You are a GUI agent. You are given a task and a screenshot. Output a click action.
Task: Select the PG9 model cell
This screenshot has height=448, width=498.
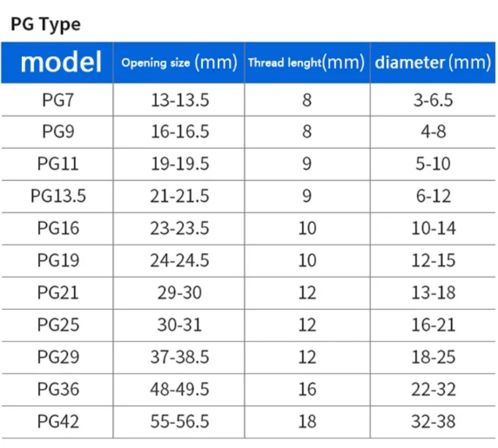click(58, 131)
